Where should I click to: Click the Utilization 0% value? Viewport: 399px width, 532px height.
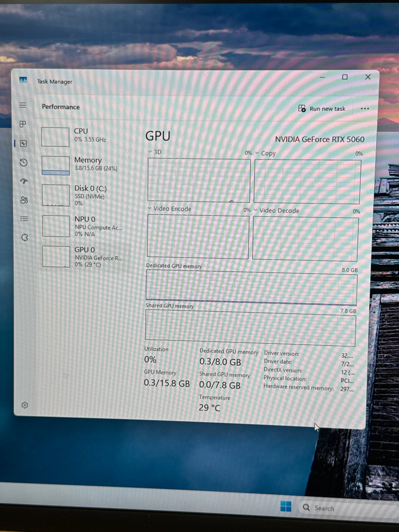150,359
